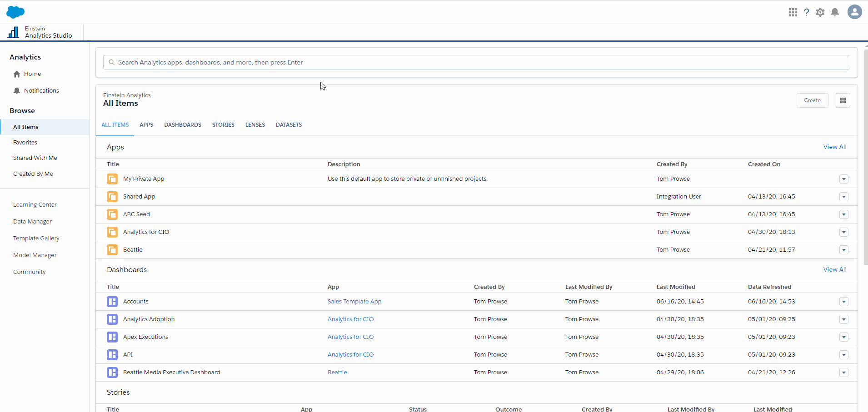
Task: Click the Analytics for CIO app icon
Action: point(112,232)
